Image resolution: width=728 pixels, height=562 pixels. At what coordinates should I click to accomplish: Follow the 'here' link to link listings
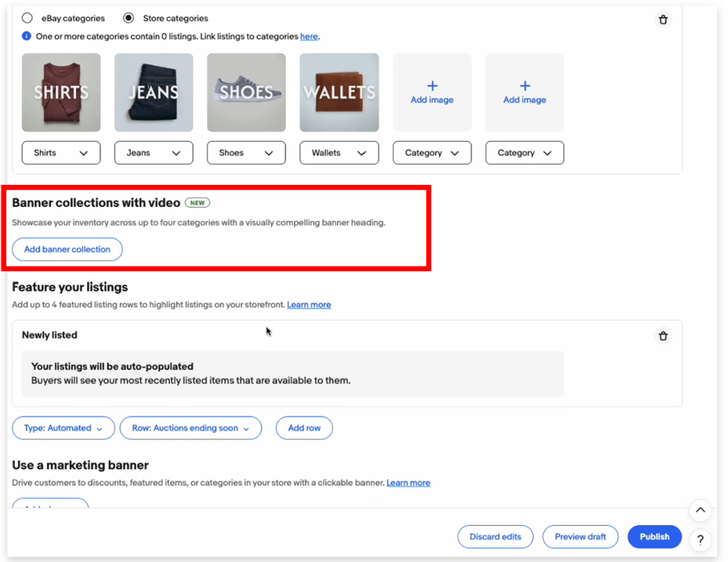(309, 36)
